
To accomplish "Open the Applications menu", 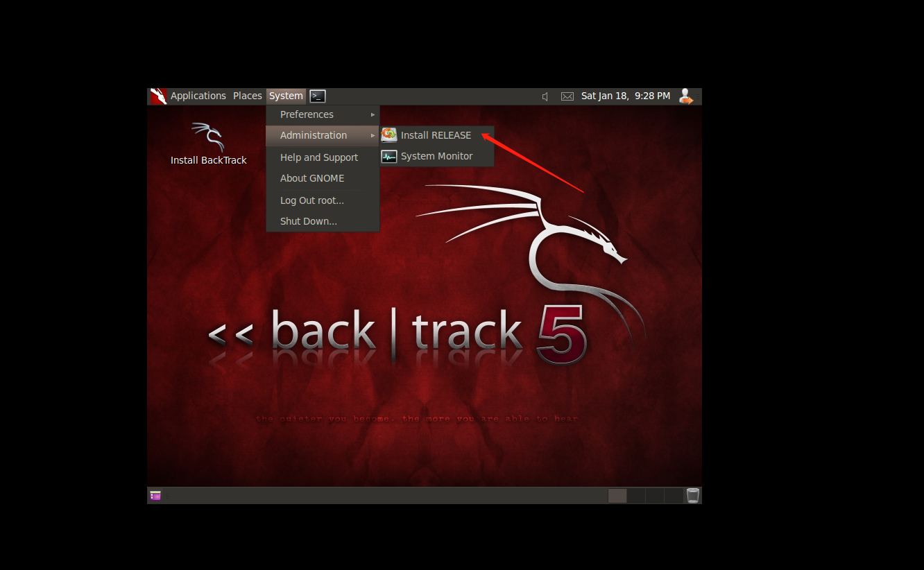I will click(x=198, y=96).
